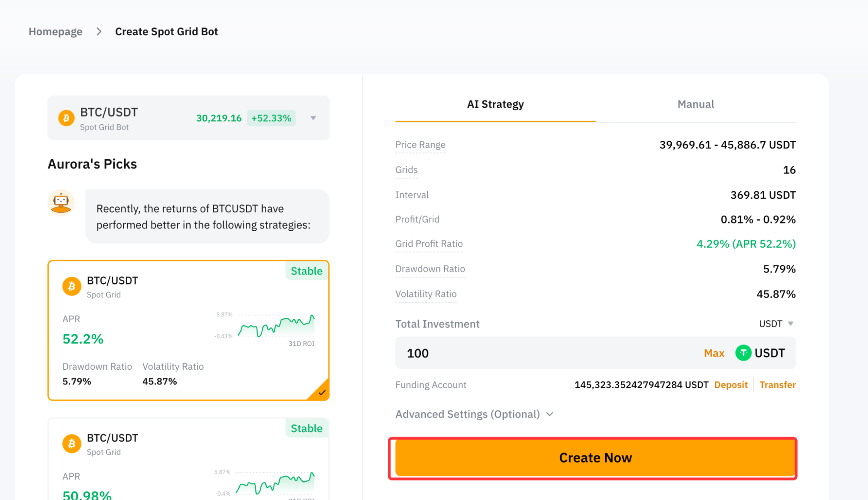Click the 31D ROI mini chart
The height and width of the screenshot is (500, 868).
pos(276,326)
